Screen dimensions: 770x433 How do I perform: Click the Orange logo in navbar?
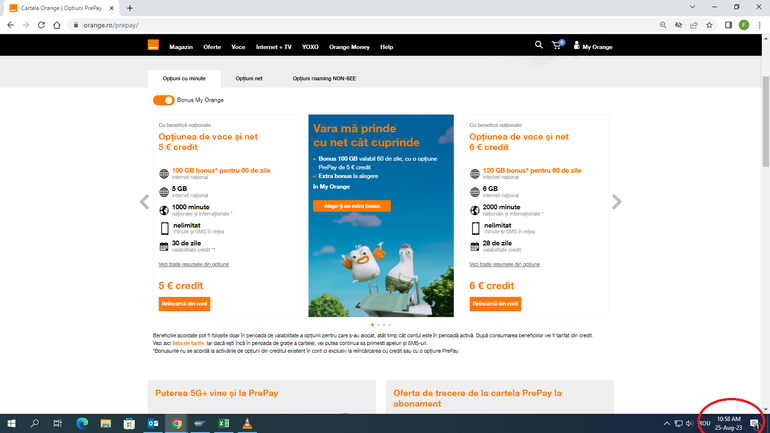click(153, 45)
